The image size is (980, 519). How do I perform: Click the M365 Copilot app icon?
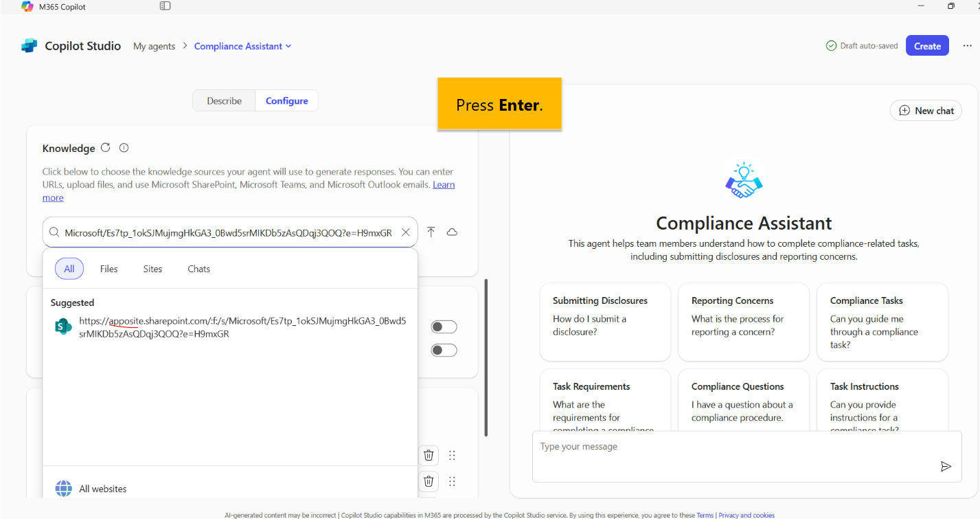(x=27, y=6)
